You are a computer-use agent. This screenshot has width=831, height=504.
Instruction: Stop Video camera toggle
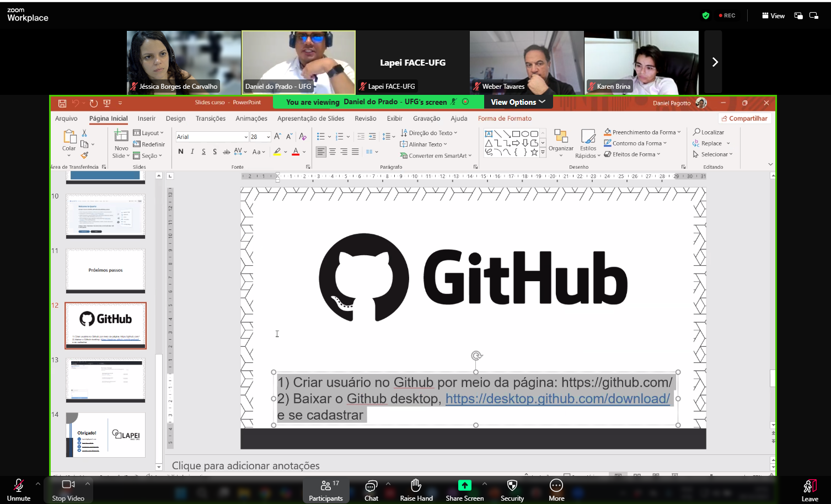pos(68,490)
